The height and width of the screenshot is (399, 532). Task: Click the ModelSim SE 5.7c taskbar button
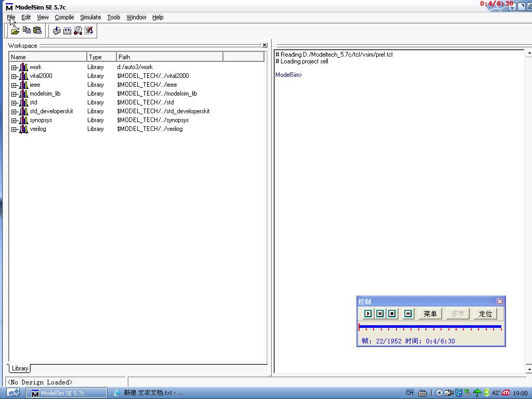(66, 393)
